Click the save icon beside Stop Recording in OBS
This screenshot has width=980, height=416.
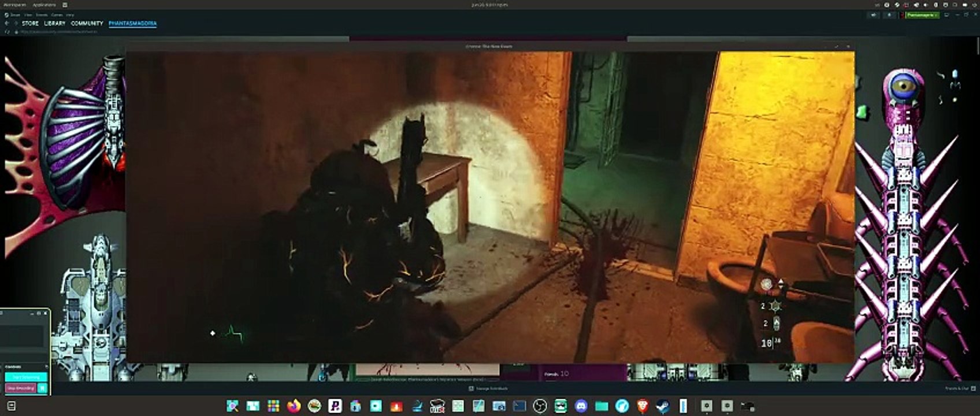42,388
